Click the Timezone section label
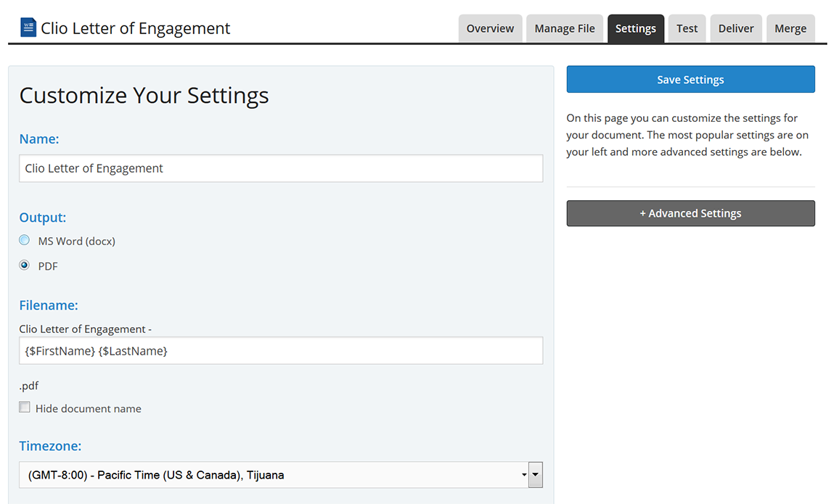Viewport: 834px width, 504px height. coord(50,446)
